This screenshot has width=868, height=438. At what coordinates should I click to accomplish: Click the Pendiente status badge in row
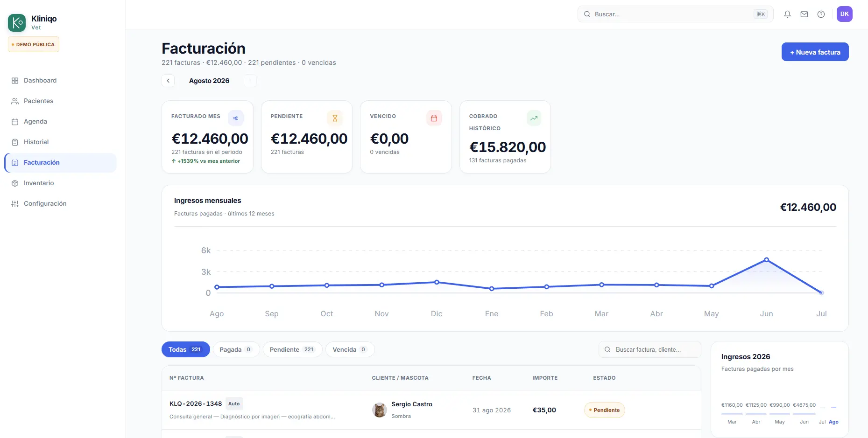pos(604,410)
